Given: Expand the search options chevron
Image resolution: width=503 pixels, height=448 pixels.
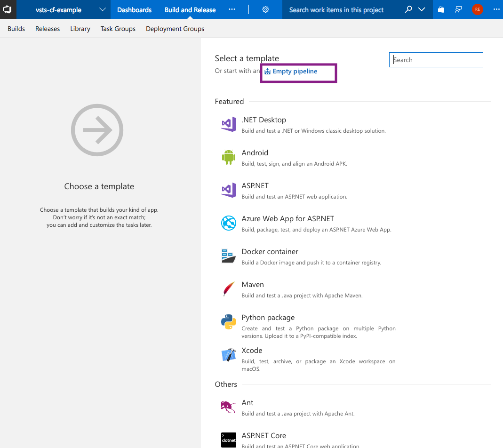Looking at the screenshot, I should (x=422, y=9).
